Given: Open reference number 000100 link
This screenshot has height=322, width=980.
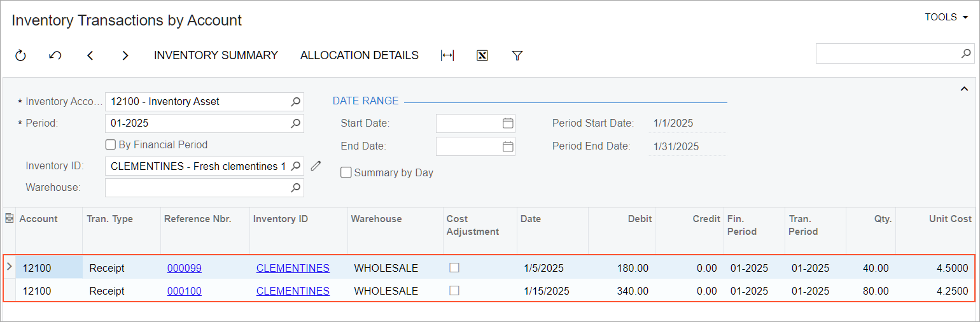Looking at the screenshot, I should point(185,291).
